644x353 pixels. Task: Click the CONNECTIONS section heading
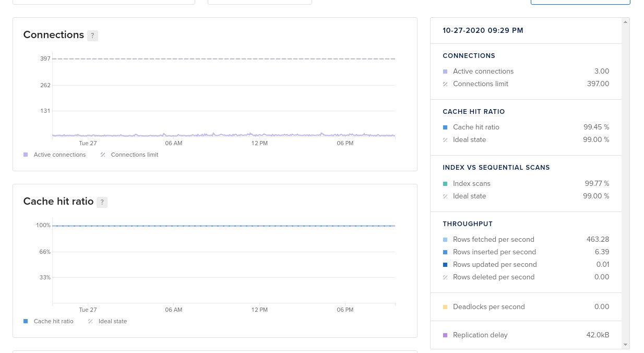pos(469,56)
